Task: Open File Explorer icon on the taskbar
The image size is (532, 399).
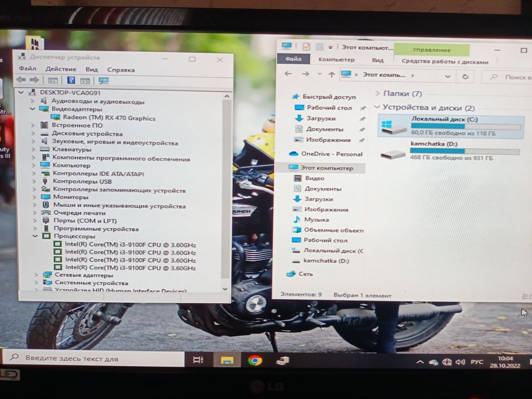Action: 226,360
